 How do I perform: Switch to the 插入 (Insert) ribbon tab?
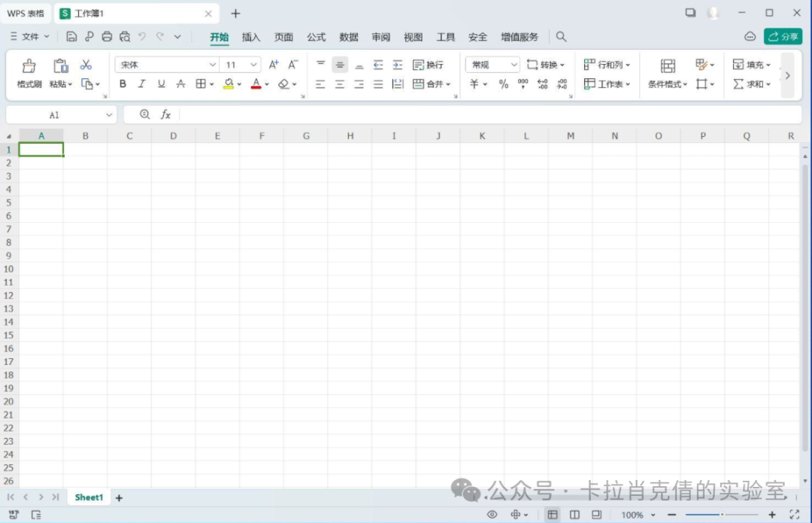tap(251, 37)
